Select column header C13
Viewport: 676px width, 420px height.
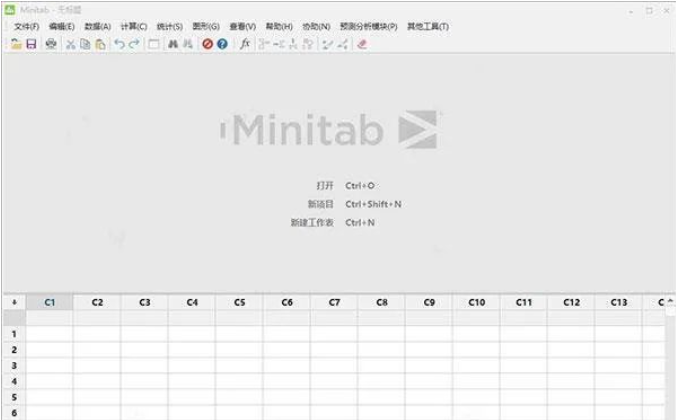coord(619,302)
